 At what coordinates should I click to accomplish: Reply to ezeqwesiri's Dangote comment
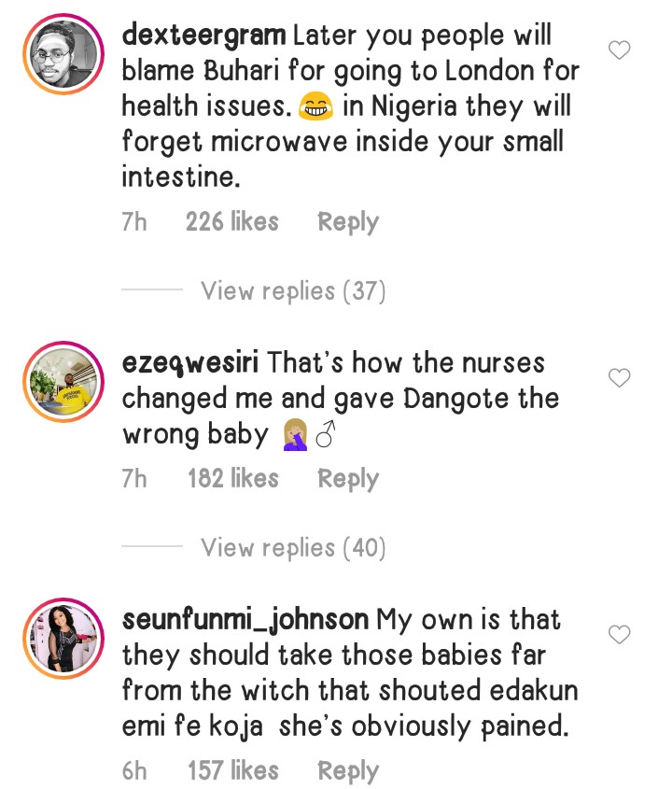point(348,479)
